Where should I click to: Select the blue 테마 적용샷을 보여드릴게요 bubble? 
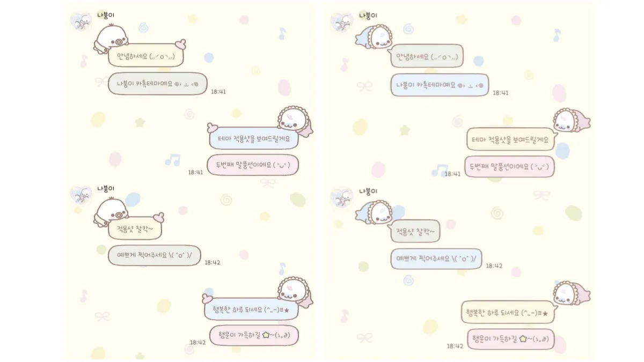tap(253, 138)
